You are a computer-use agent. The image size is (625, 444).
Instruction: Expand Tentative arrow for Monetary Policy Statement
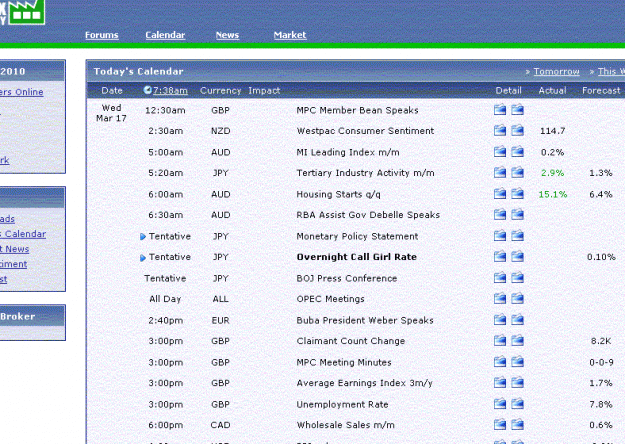coord(143,237)
